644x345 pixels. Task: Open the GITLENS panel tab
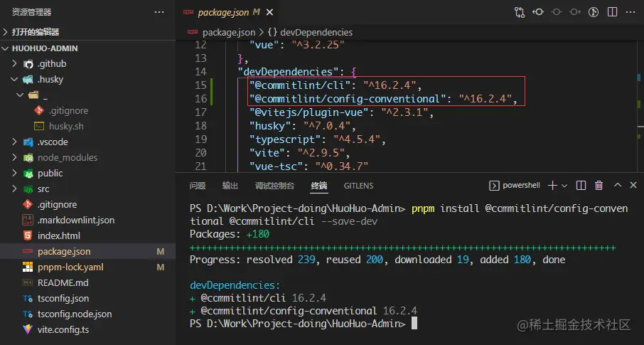358,186
